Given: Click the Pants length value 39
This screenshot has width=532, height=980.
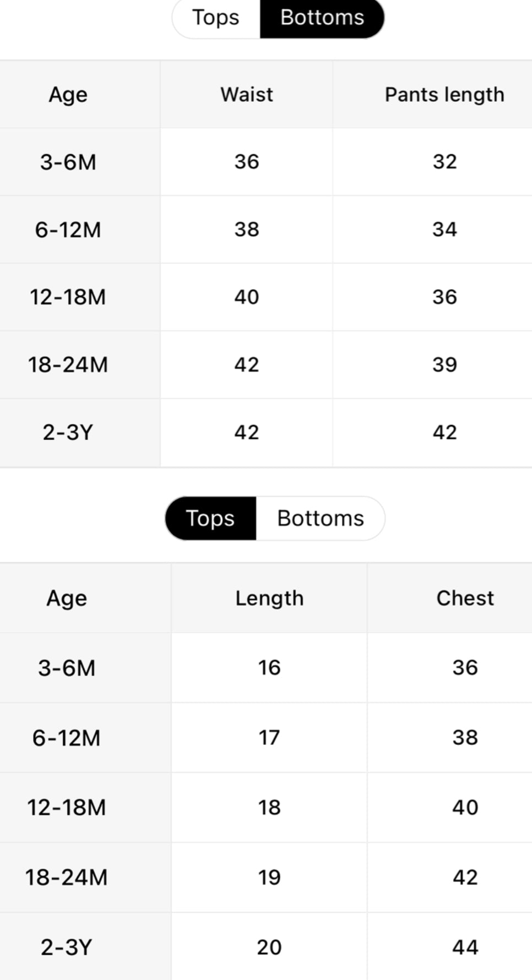Looking at the screenshot, I should pyautogui.click(x=444, y=364).
